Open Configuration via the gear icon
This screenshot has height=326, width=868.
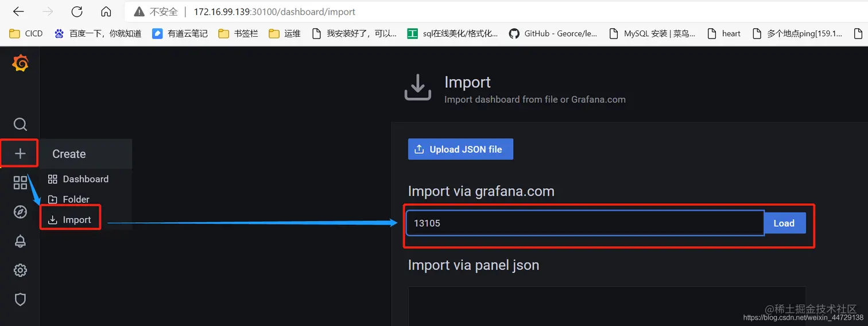click(x=20, y=270)
